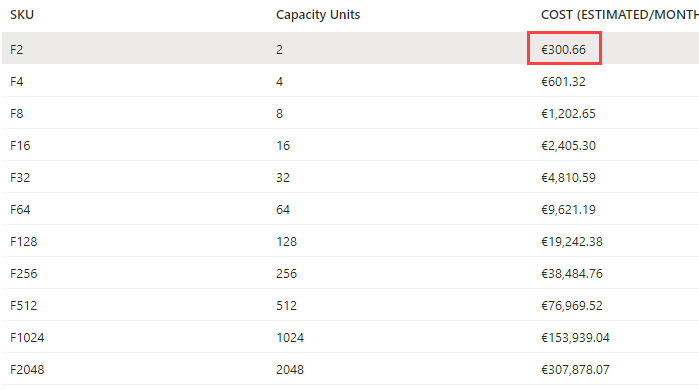Click the €300.66 cost cell

coord(563,49)
